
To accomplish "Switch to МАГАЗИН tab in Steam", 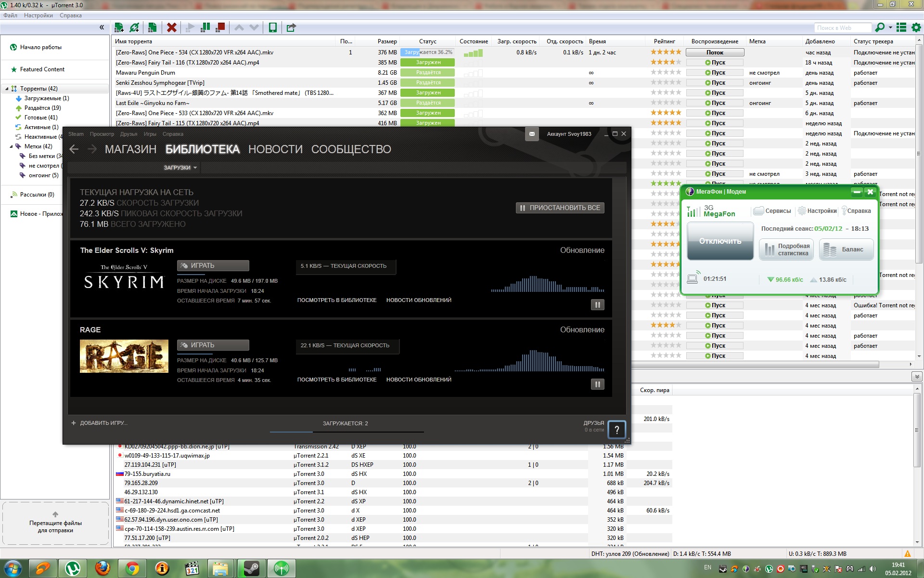I will point(130,149).
